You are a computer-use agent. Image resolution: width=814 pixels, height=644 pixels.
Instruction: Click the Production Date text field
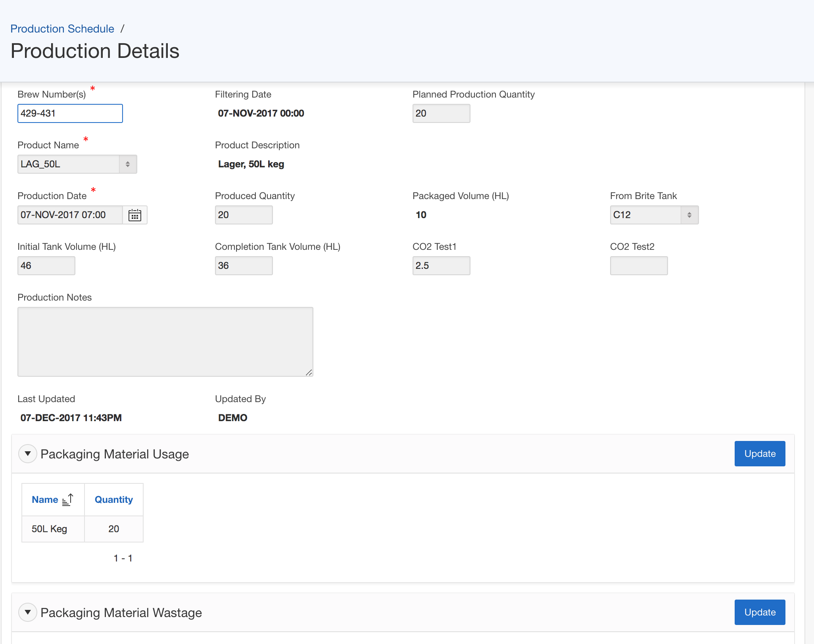click(70, 215)
